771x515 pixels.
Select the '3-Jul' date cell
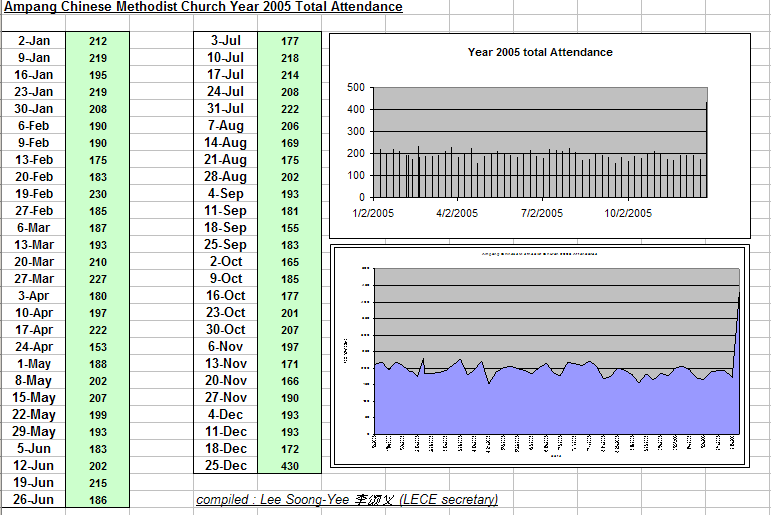pos(226,41)
